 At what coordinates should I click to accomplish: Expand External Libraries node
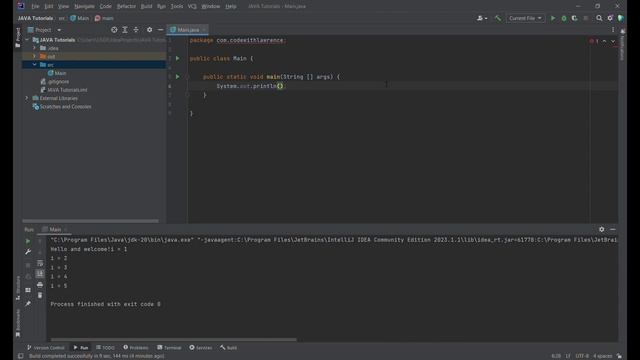[27, 98]
